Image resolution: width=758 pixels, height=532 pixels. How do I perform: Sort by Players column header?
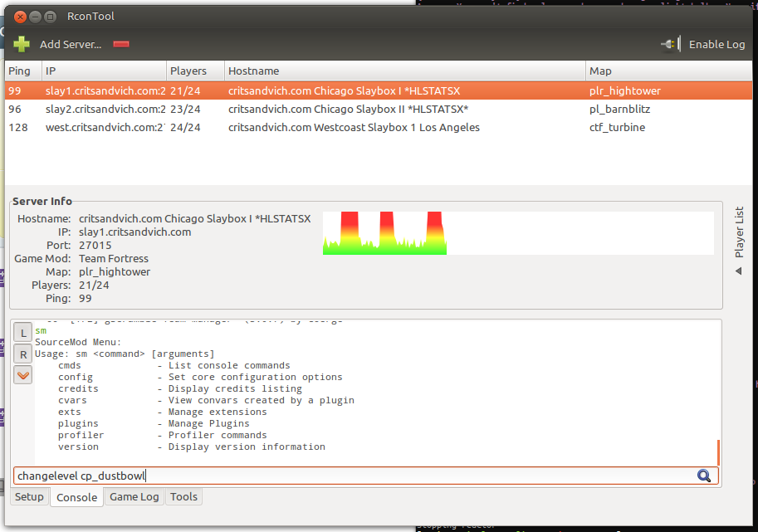pyautogui.click(x=195, y=71)
